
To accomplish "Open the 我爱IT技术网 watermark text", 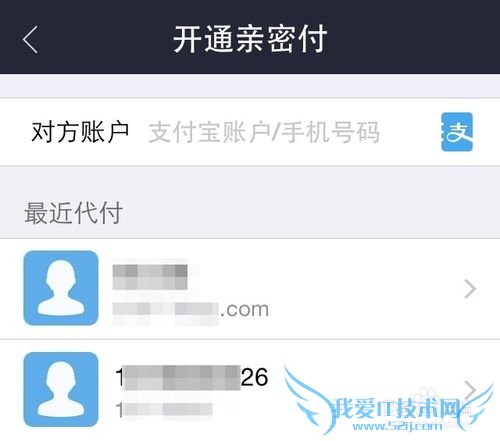I will click(x=397, y=408).
